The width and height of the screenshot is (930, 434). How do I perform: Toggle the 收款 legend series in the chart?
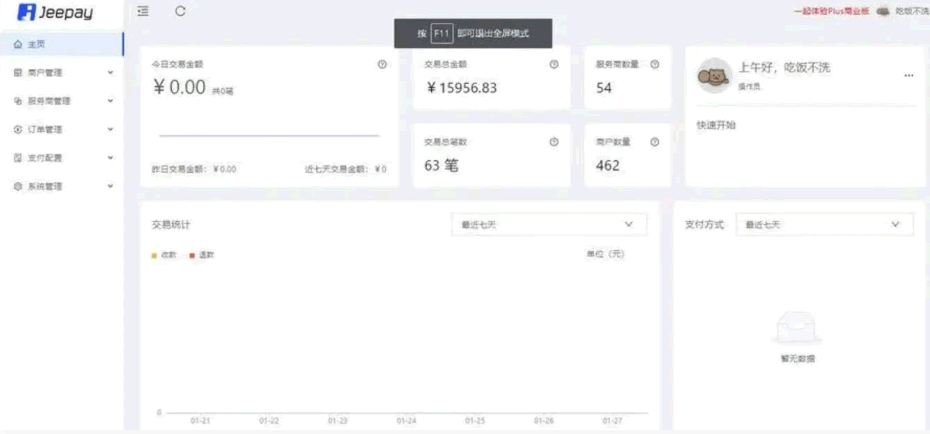point(164,255)
